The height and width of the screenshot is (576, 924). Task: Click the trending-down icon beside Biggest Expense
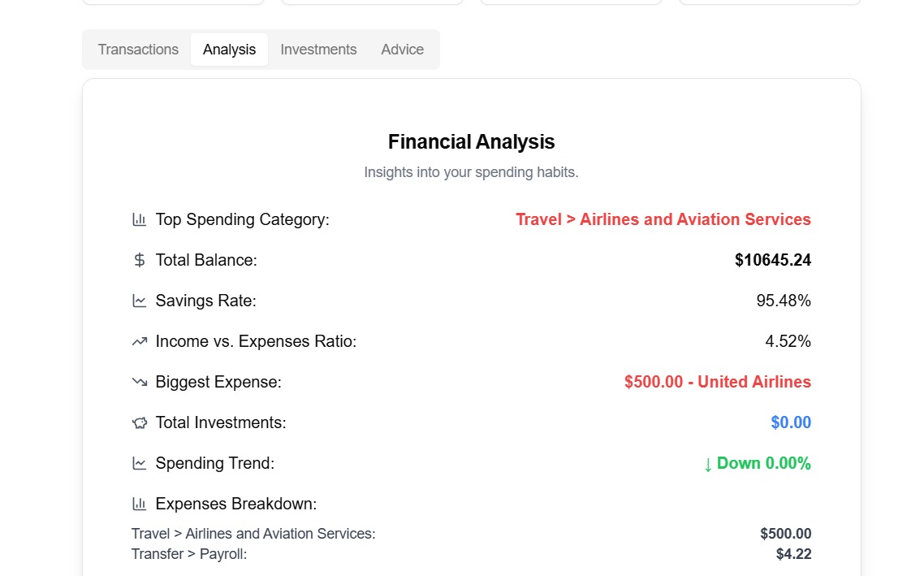pyautogui.click(x=140, y=382)
